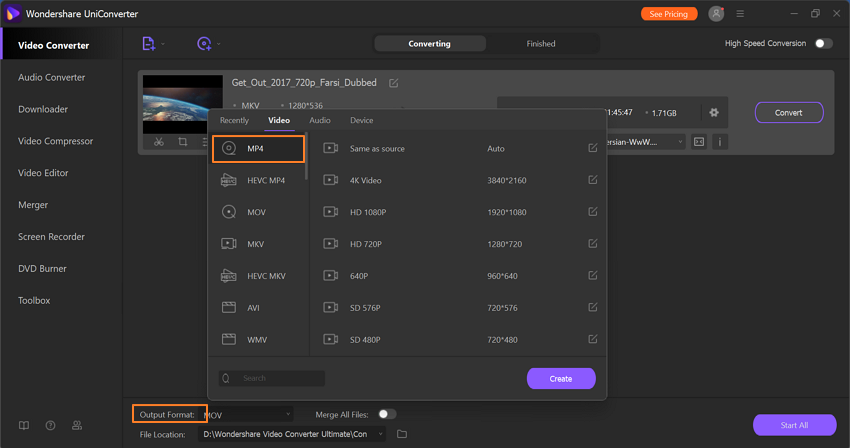Edit the 4K Video preset icon
Screen dimensions: 850x448
(x=593, y=180)
